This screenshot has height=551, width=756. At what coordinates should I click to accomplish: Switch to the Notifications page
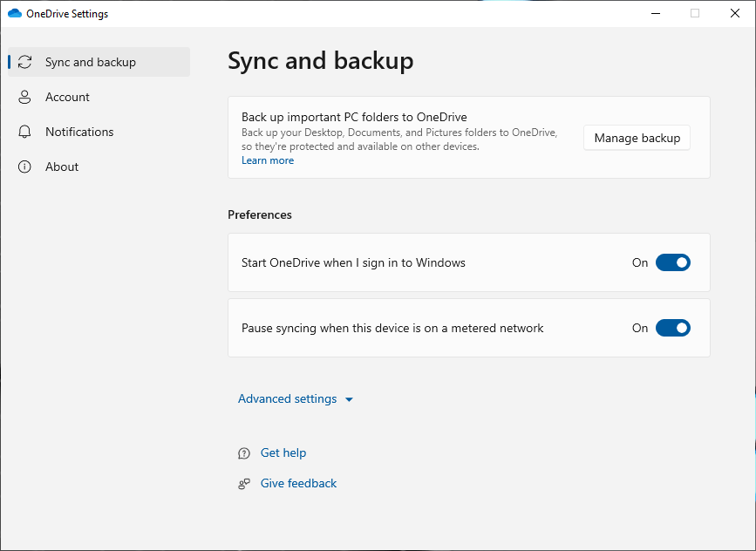[79, 132]
